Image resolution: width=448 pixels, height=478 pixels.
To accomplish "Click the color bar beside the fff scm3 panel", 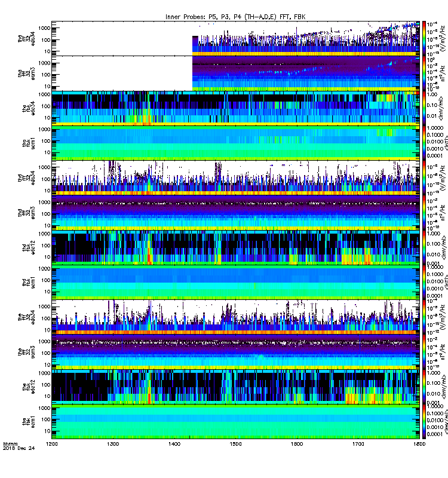I will [424, 352].
